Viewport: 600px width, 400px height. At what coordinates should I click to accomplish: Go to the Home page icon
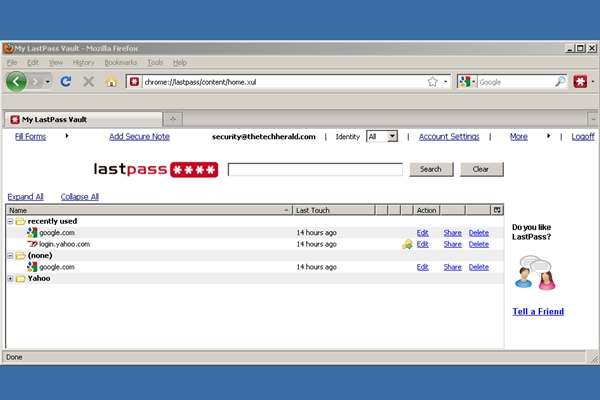coord(111,82)
